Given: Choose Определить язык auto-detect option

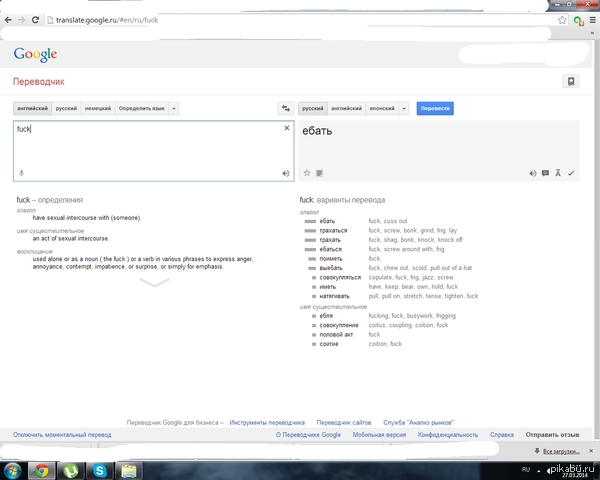Looking at the screenshot, I should tap(142, 108).
